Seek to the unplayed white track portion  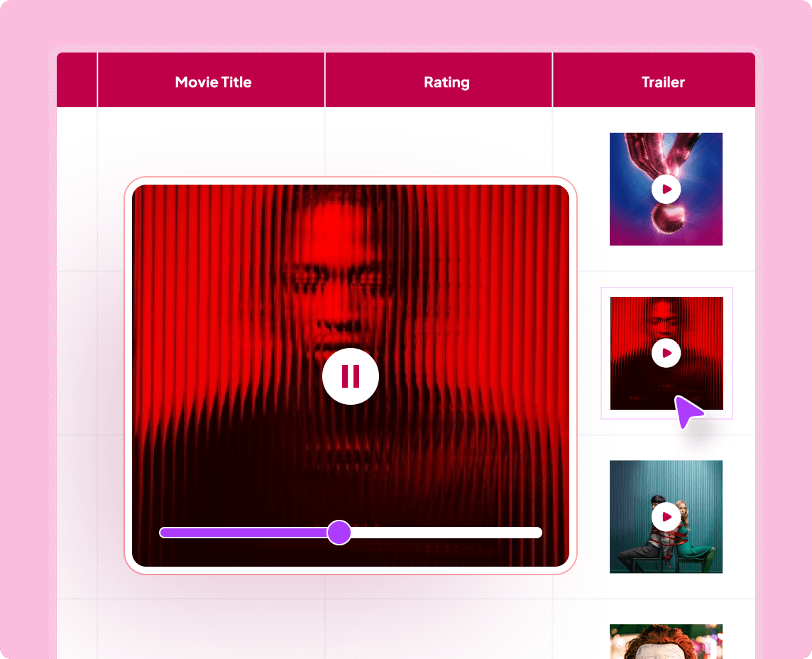pyautogui.click(x=446, y=533)
